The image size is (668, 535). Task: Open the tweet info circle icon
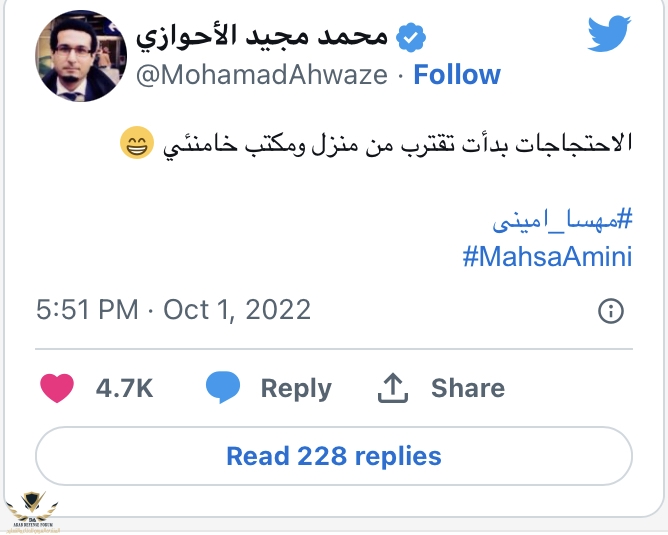point(610,311)
